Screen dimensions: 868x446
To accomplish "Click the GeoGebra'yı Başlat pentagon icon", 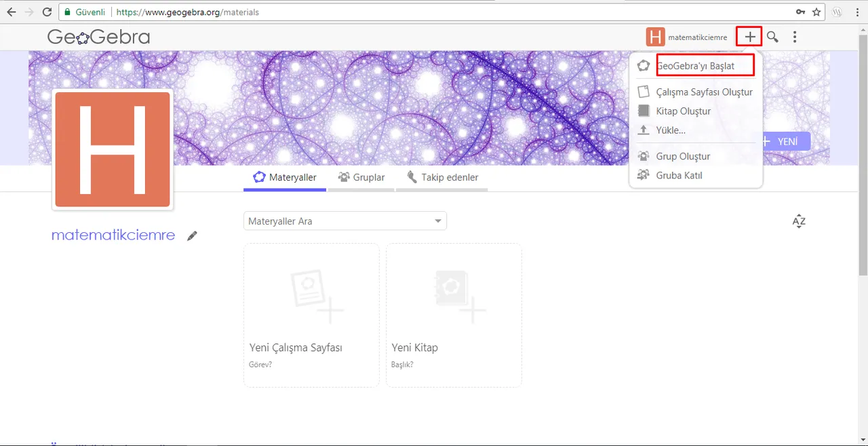I will click(644, 66).
